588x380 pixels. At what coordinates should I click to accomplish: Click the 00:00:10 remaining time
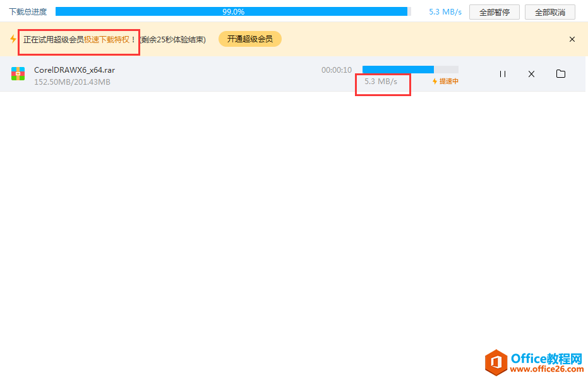coord(337,70)
